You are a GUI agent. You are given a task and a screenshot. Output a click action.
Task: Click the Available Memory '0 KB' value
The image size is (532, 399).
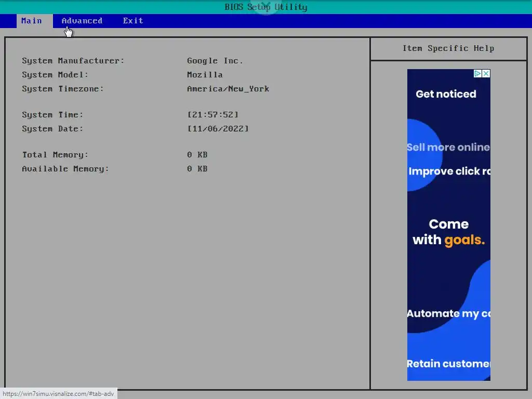[x=197, y=169]
